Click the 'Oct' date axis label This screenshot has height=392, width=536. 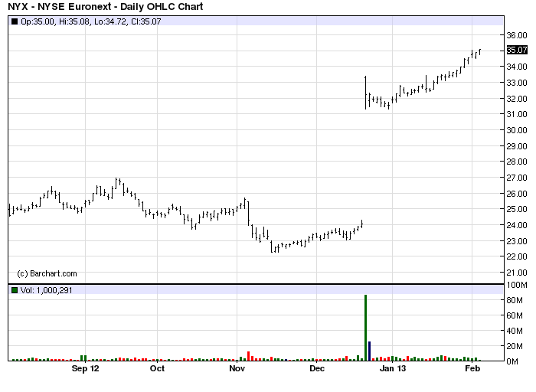pyautogui.click(x=157, y=368)
